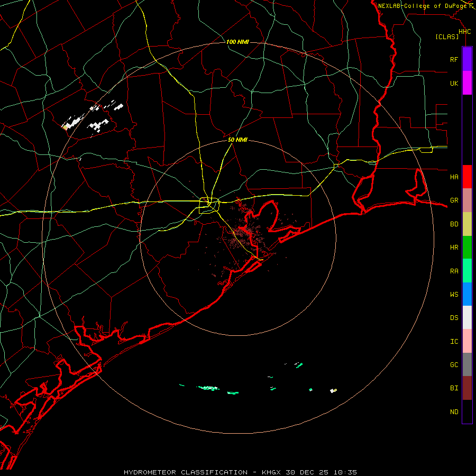Click the [CLAS] units label

pyautogui.click(x=447, y=36)
